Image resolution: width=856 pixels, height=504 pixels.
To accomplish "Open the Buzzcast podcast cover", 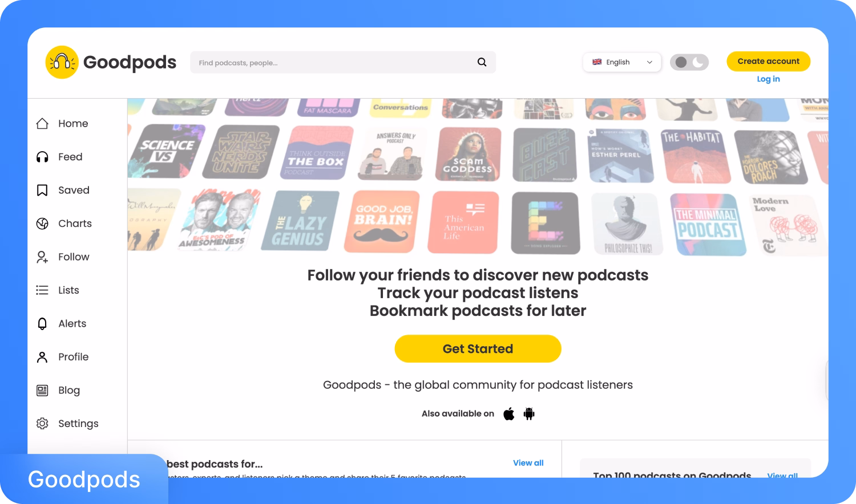I will pyautogui.click(x=545, y=155).
